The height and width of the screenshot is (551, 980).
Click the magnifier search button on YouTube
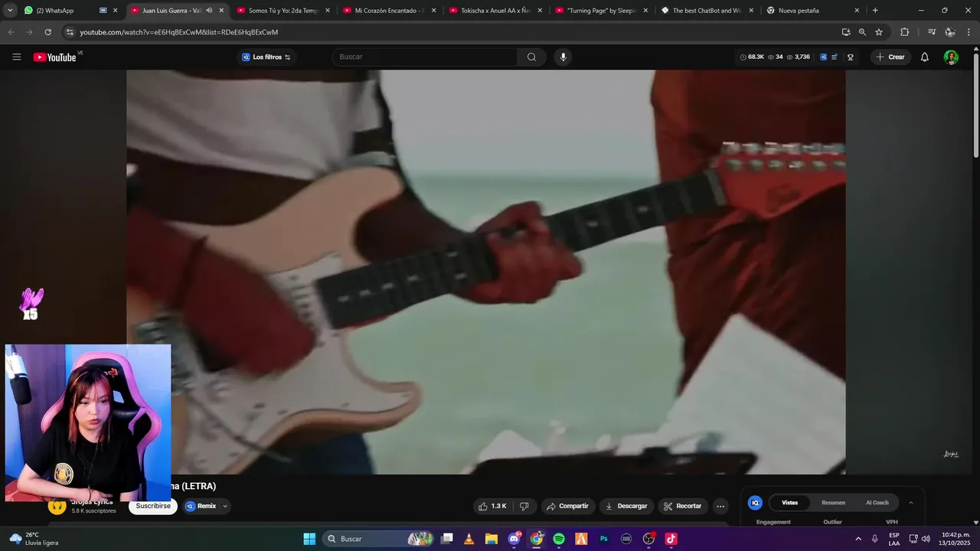[531, 57]
